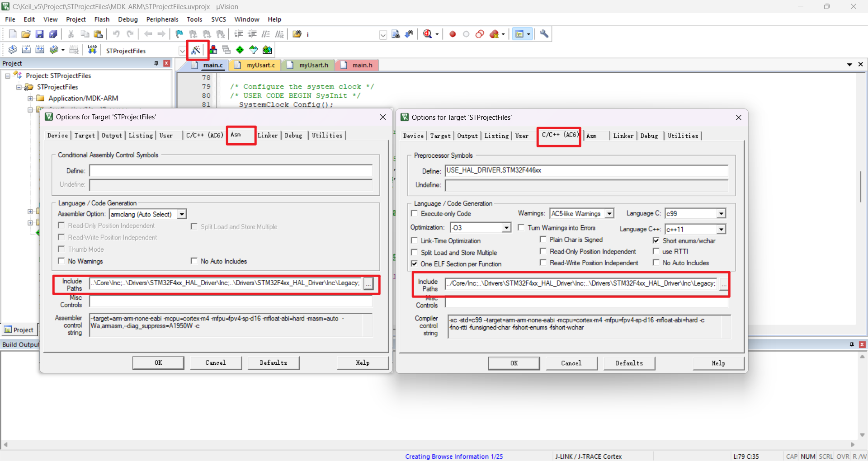Open Assembler Option dropdown
868x461 pixels.
(x=182, y=214)
